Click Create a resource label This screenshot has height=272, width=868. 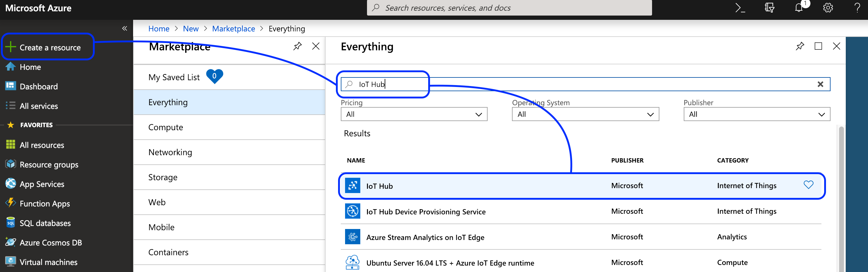(x=50, y=48)
